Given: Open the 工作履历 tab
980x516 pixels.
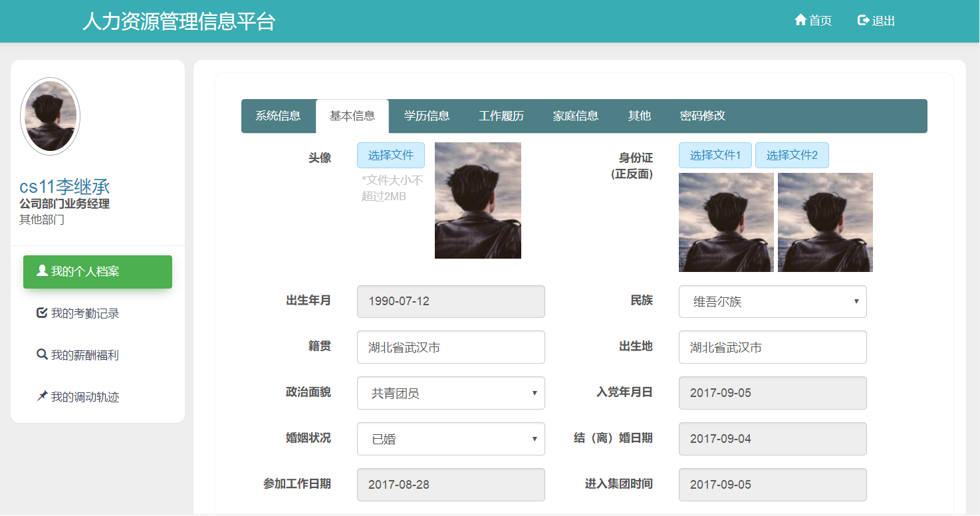Looking at the screenshot, I should tap(501, 116).
